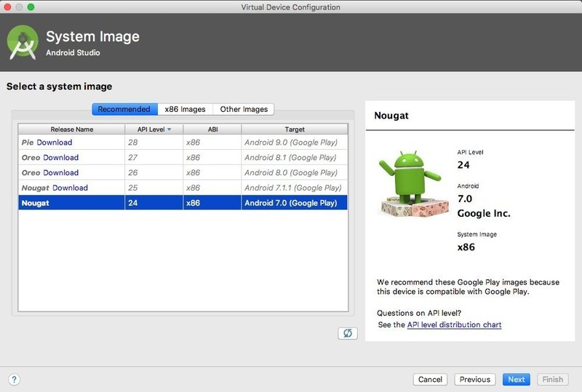
Task: Click the Google Inc. vendor text
Action: tap(484, 213)
